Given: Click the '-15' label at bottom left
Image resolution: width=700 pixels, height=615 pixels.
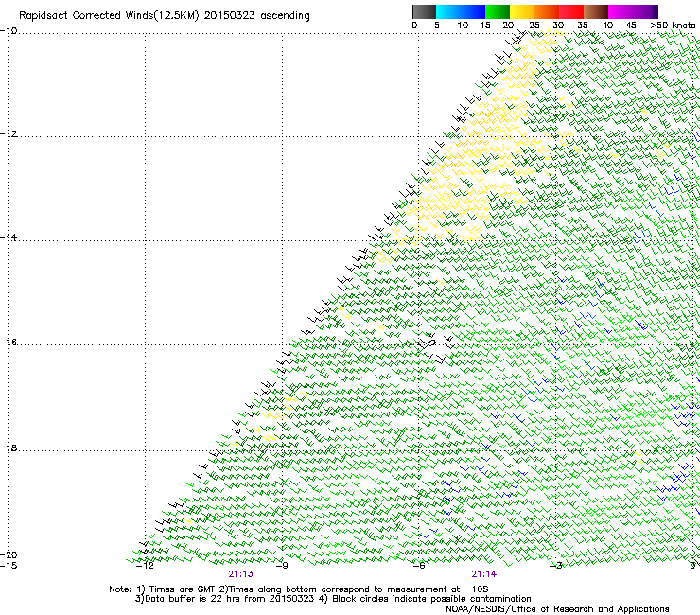Looking at the screenshot, I should click(x=9, y=566).
